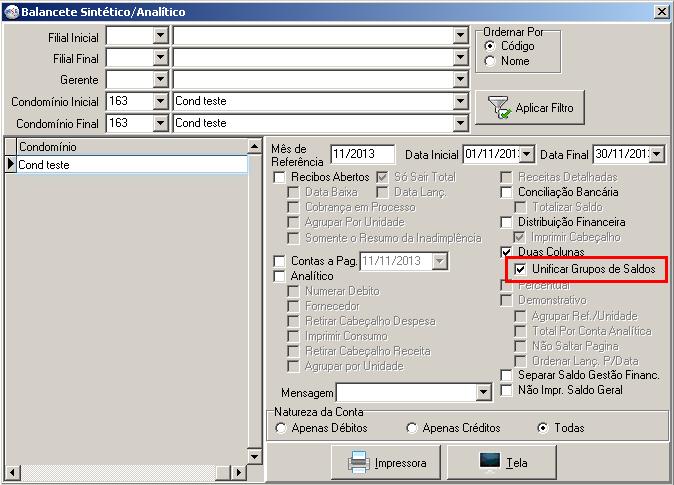Open the Filial Inicial code dropdown
Screen dimensions: 674x485
(160, 35)
